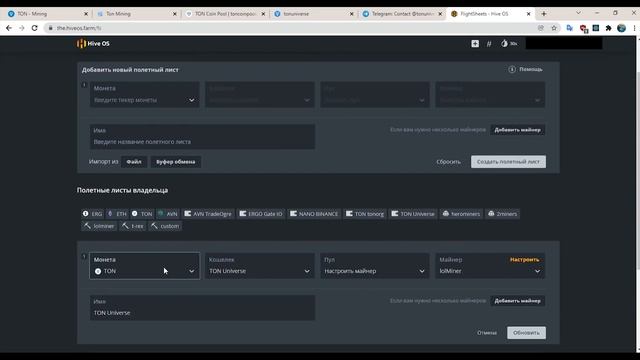Click Добавить майнер in TON Universe sheet
The height and width of the screenshot is (360, 640).
click(518, 301)
